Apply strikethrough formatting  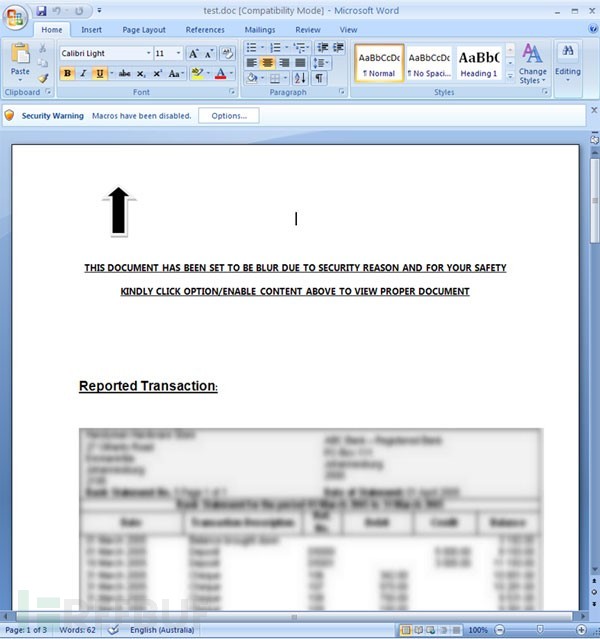pos(124,74)
